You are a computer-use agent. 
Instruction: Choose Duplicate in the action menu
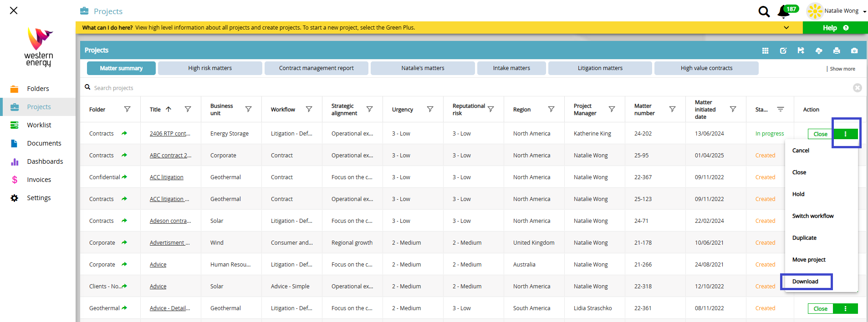(804, 238)
